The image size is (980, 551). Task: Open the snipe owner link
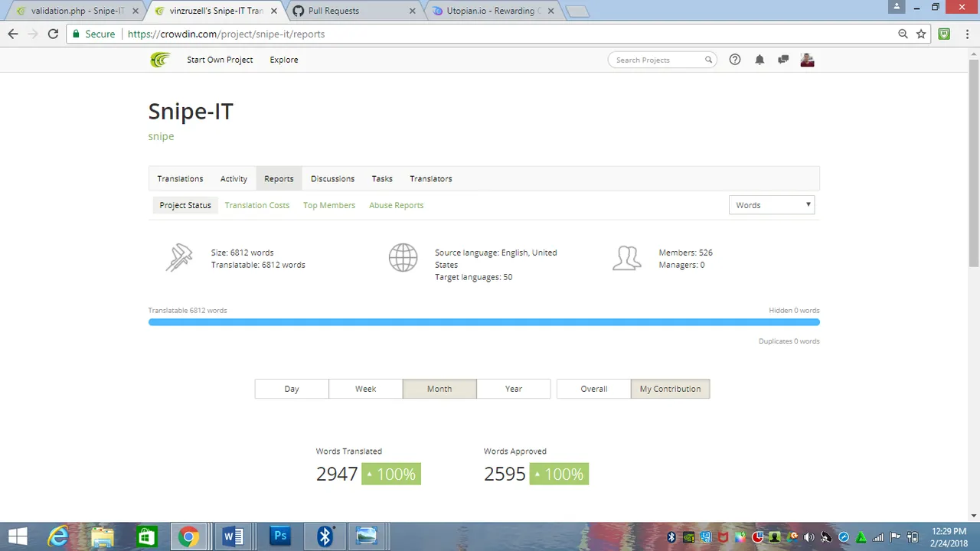161,136
